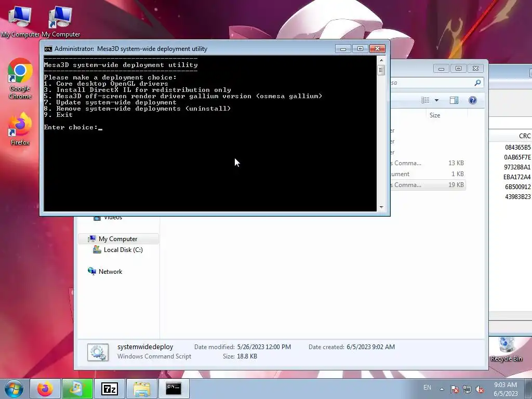Select the 13 KB Windows Command file row

(x=428, y=163)
